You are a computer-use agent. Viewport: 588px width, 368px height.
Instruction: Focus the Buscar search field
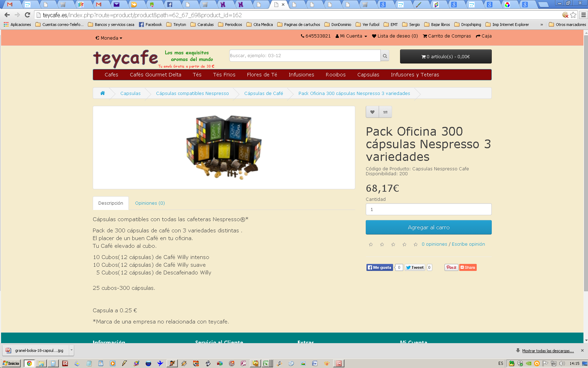[305, 56]
